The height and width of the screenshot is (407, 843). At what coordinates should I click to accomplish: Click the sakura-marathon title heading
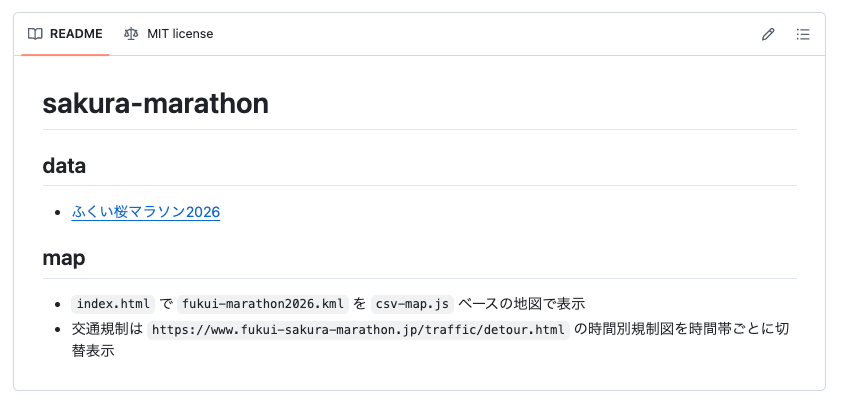(155, 103)
